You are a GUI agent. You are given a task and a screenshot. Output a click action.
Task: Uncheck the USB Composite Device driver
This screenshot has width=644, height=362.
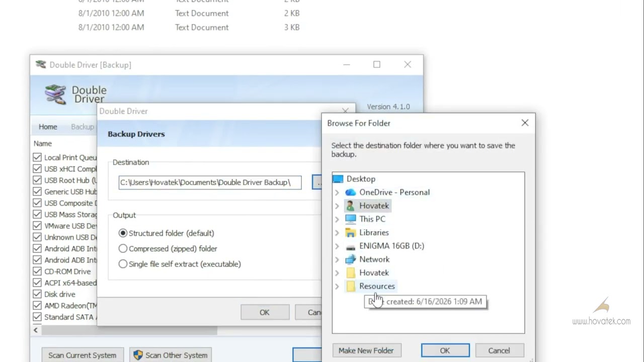pos(37,203)
